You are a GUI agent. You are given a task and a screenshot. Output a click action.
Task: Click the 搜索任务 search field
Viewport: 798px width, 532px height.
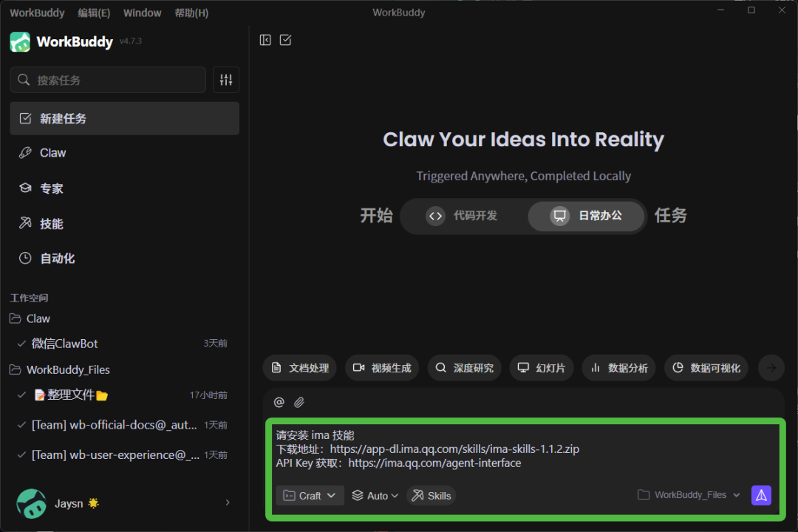[108, 80]
